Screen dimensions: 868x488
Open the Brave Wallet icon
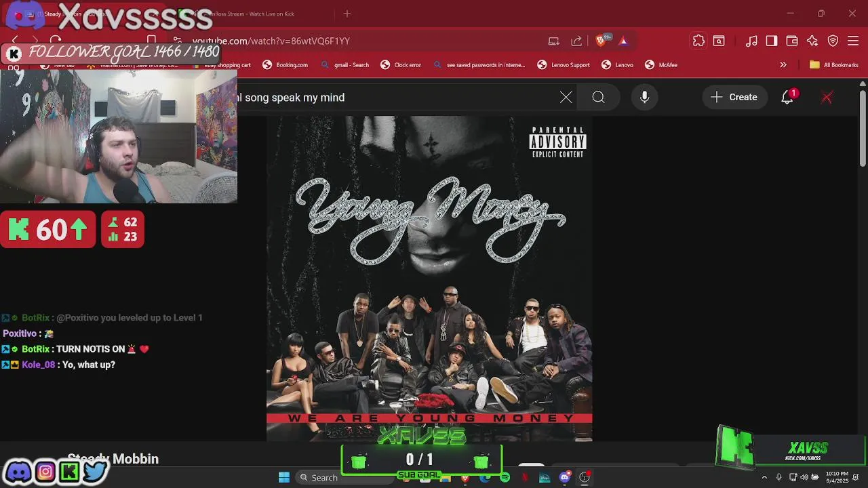pyautogui.click(x=792, y=41)
